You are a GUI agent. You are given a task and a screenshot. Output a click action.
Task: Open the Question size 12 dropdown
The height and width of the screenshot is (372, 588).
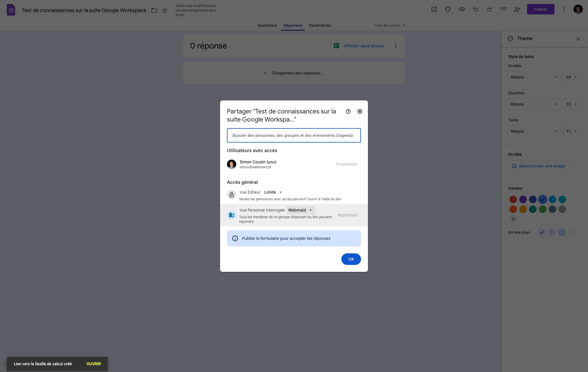pos(572,104)
